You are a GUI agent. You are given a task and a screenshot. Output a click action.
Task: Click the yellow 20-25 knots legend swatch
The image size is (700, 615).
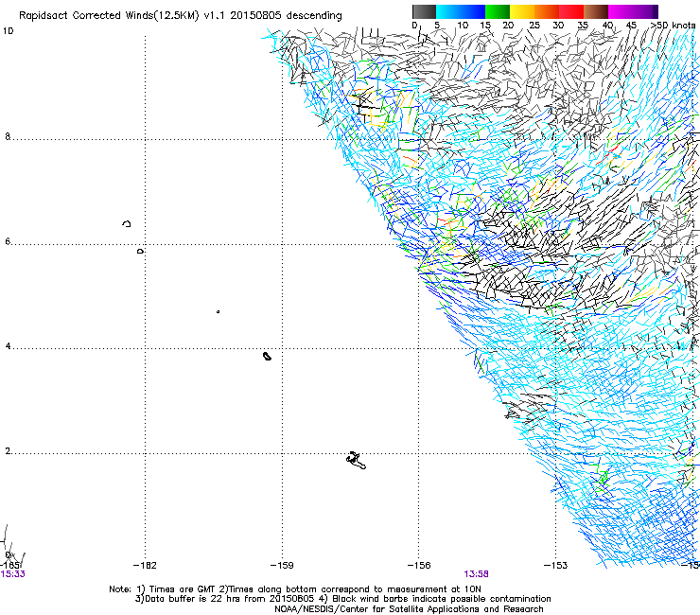[x=522, y=11]
